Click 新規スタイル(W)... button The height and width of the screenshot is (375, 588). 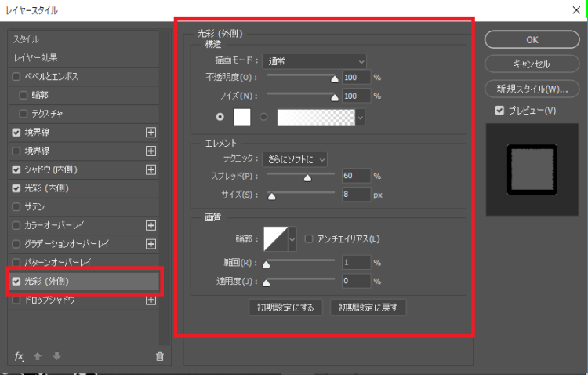[532, 89]
